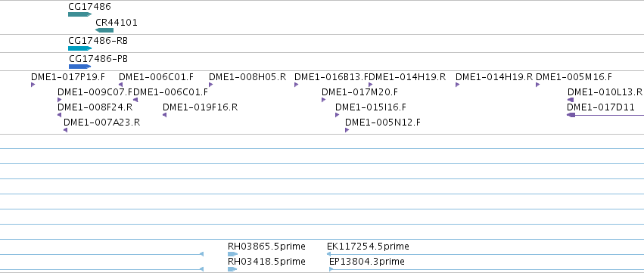Viewport: 644px width, 273px height.
Task: Click the DME1-010L13.R arrow glyph
Action: coord(571,100)
